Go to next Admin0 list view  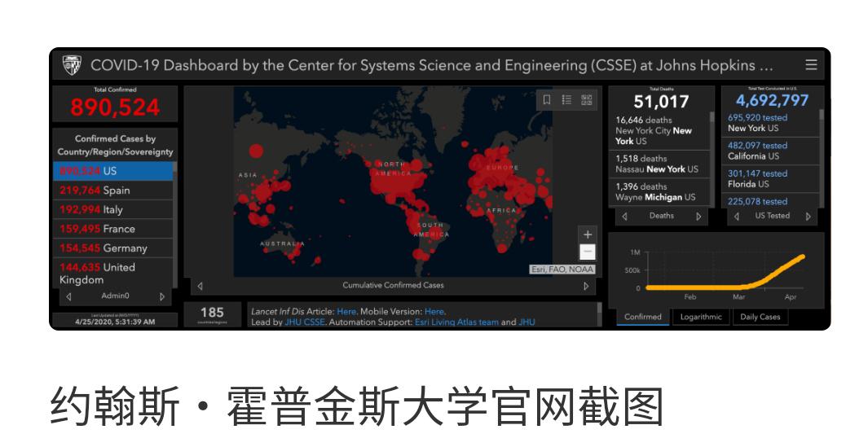click(162, 296)
